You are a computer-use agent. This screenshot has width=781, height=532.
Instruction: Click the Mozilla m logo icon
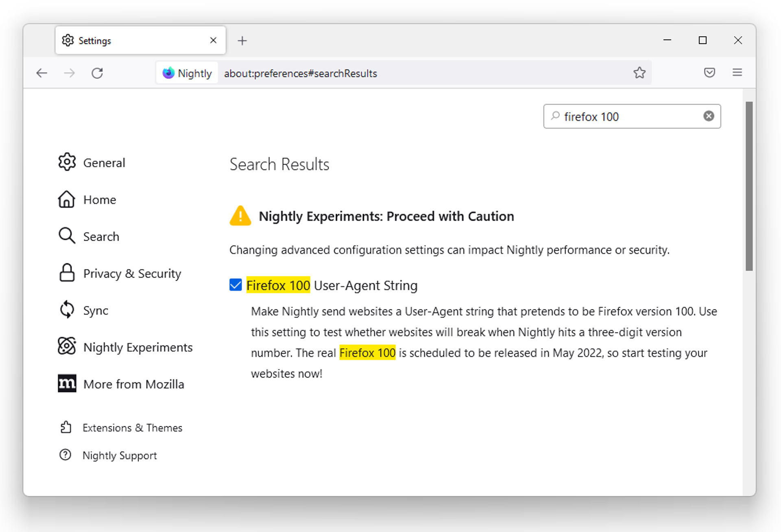coord(67,383)
